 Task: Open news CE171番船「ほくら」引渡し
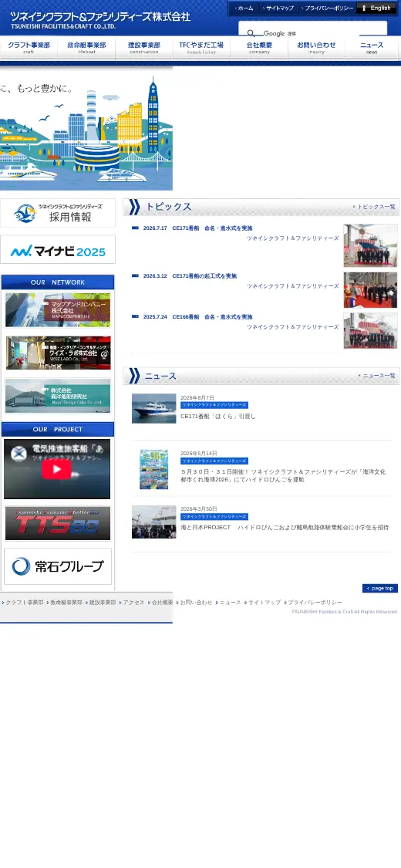click(x=218, y=417)
